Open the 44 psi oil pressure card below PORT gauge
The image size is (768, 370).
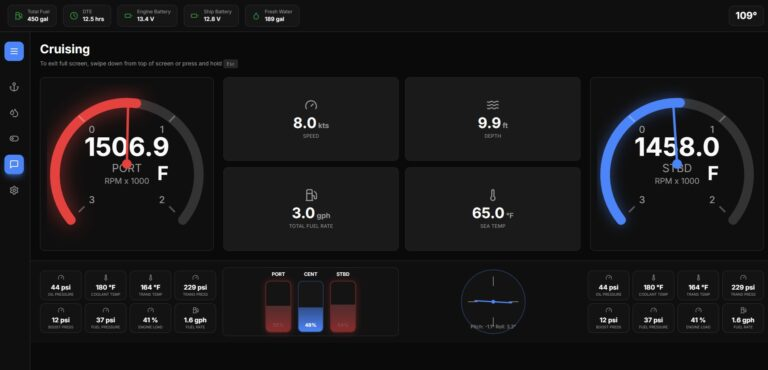tap(61, 285)
